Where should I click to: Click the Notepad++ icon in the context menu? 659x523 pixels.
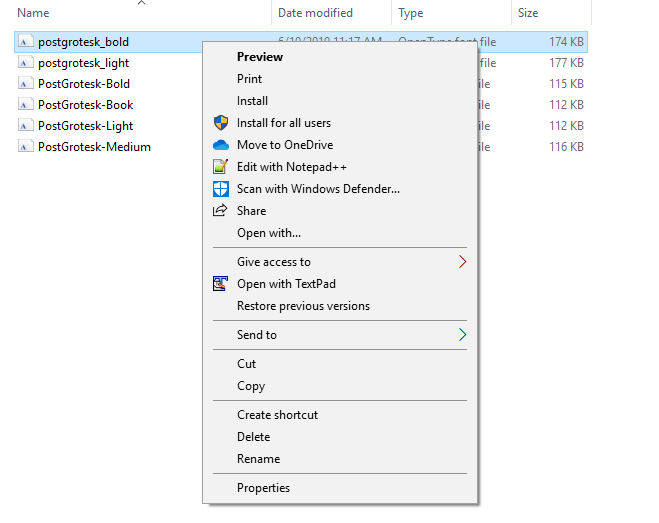tap(221, 167)
